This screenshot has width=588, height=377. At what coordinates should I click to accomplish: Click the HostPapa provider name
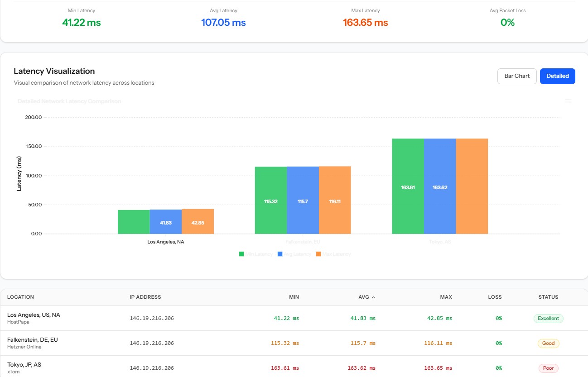click(x=18, y=322)
